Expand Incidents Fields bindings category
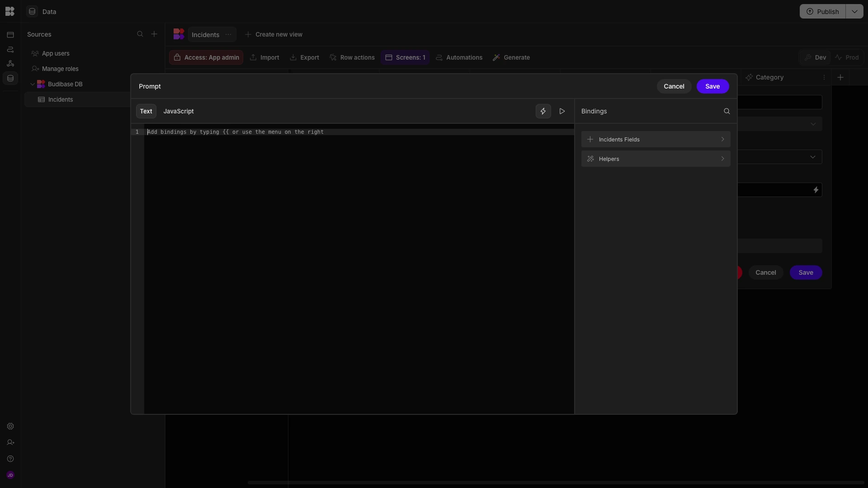The image size is (868, 488). pyautogui.click(x=656, y=139)
